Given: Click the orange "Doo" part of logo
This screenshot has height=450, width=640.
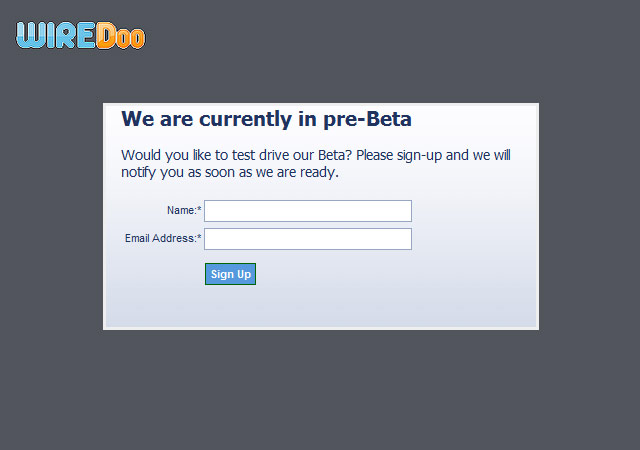Looking at the screenshot, I should pyautogui.click(x=121, y=36).
